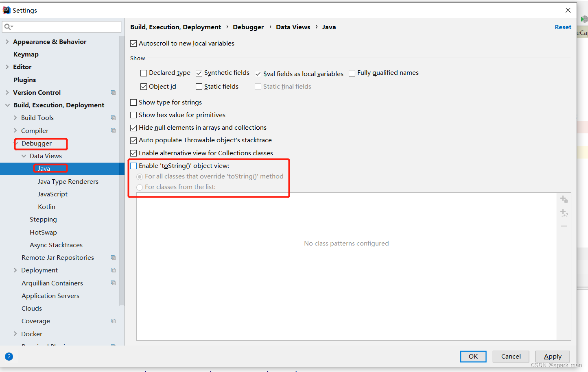Uncheck Object id checkbox
This screenshot has height=372, width=588.
tap(144, 87)
